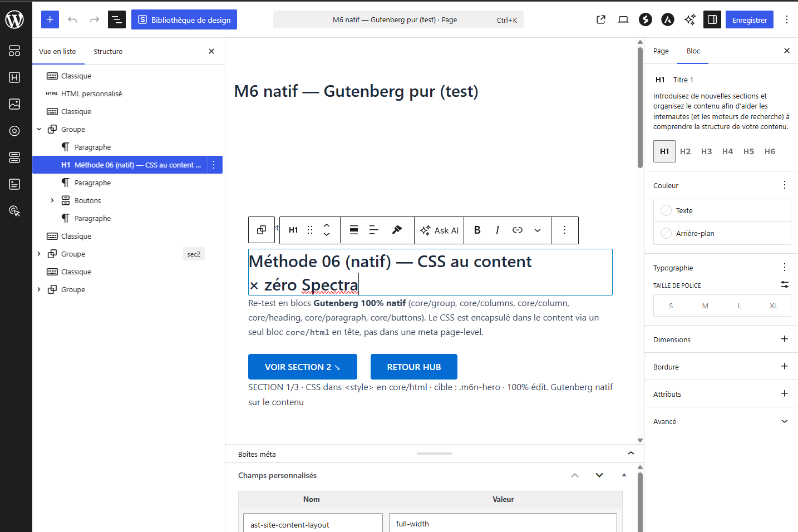Toggle bold formatting
798x532 pixels.
(x=477, y=230)
